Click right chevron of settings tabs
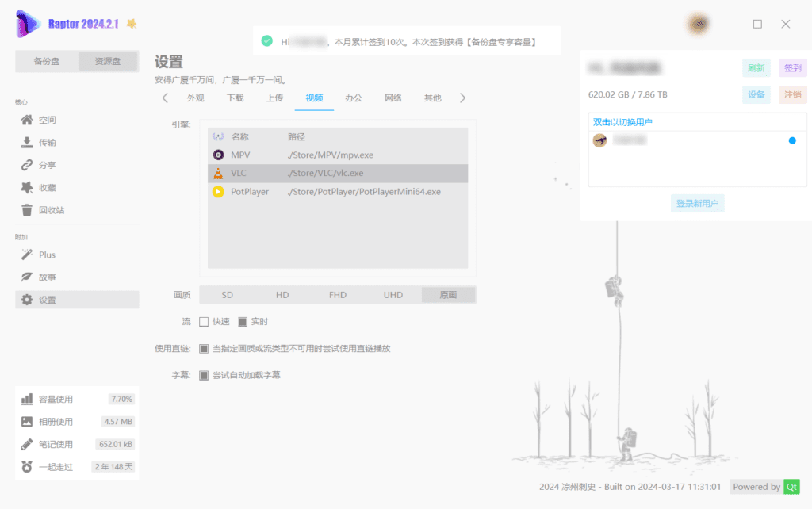 (x=462, y=98)
